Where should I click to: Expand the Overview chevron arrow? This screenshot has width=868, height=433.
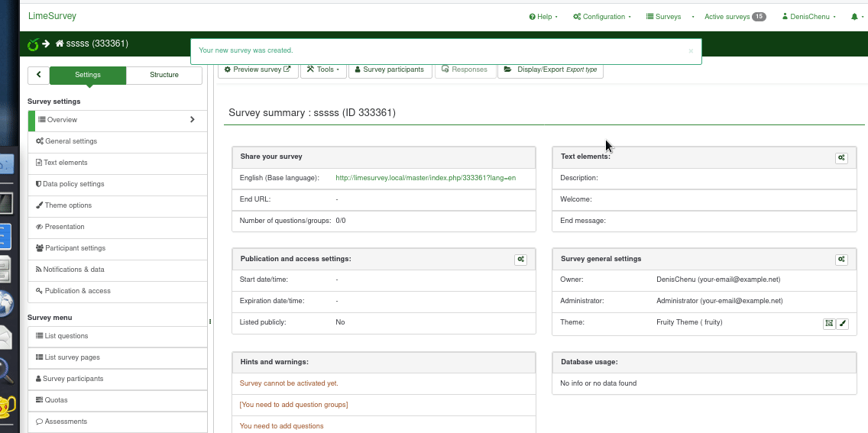tap(192, 120)
